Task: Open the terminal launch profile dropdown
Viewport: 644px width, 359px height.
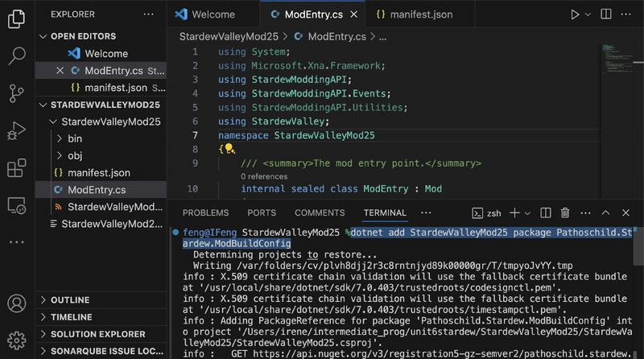Action: click(x=528, y=213)
